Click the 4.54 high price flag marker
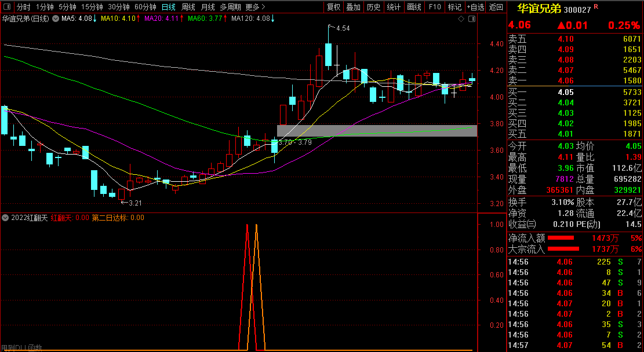Image resolution: width=644 pixels, height=352 pixels. tap(342, 28)
